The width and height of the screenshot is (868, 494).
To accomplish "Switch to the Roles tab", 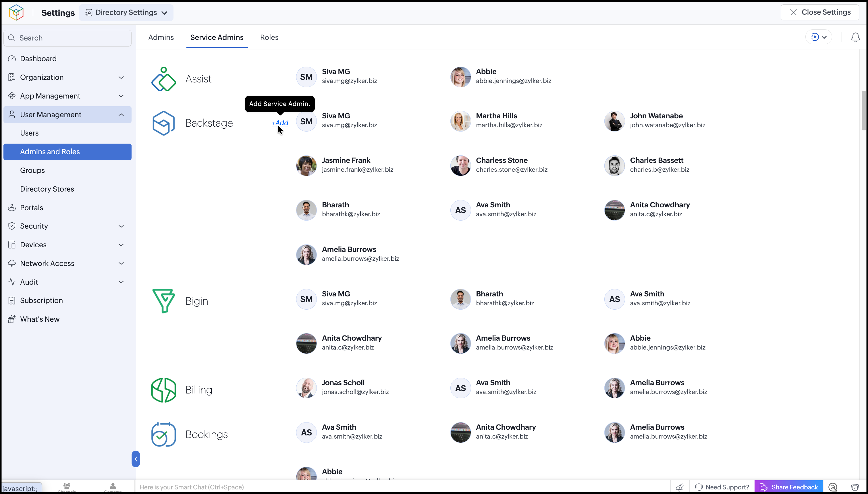I will click(x=269, y=37).
